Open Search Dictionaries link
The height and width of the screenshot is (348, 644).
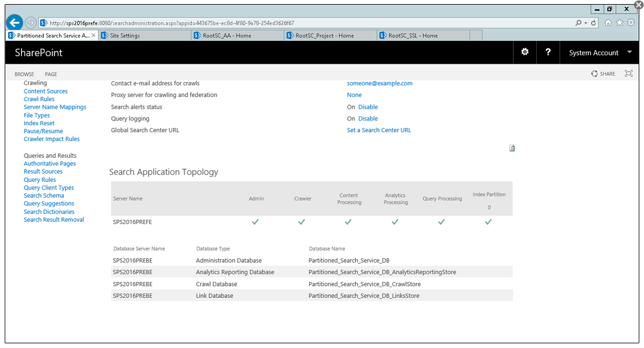pyautogui.click(x=49, y=212)
